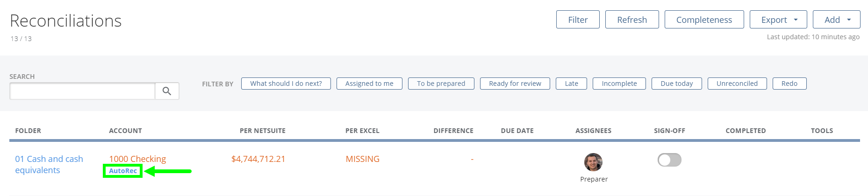Screen dimensions: 868x196
Task: Filter by To be prepared
Action: point(441,84)
